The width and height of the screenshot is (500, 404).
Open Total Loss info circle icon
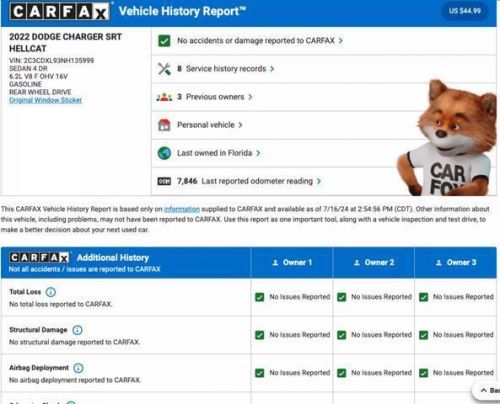coord(51,292)
